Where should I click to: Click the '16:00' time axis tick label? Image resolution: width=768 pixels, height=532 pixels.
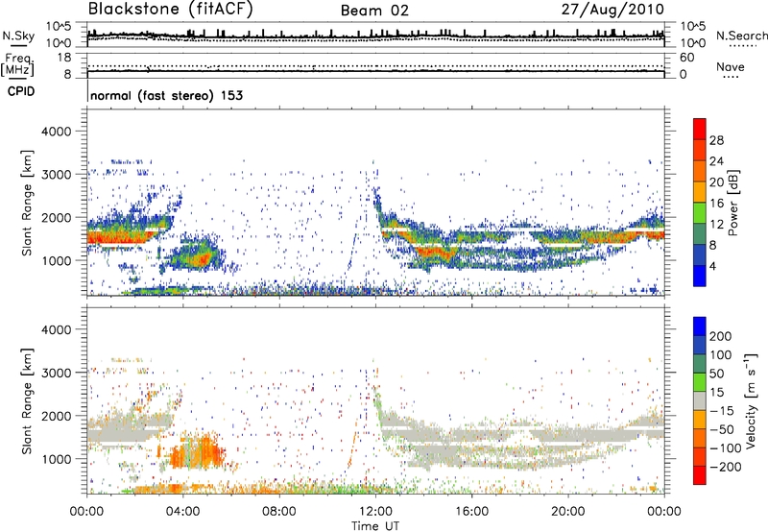(x=471, y=512)
